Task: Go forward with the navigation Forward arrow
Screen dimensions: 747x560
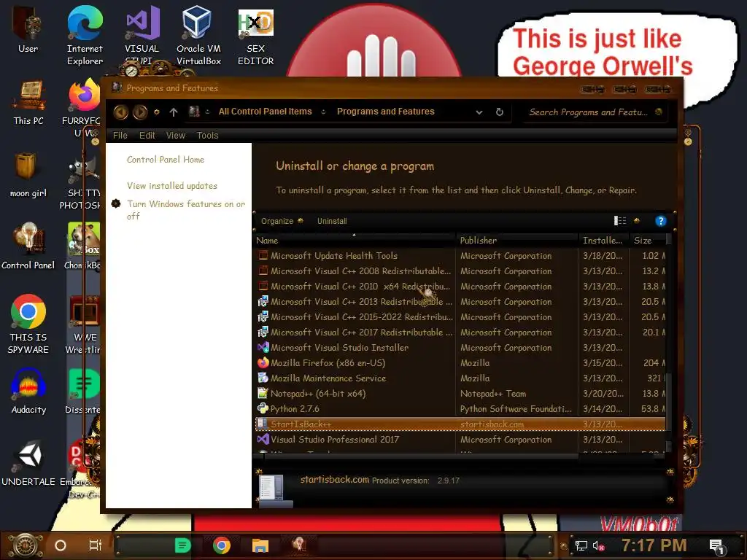Action: click(140, 112)
